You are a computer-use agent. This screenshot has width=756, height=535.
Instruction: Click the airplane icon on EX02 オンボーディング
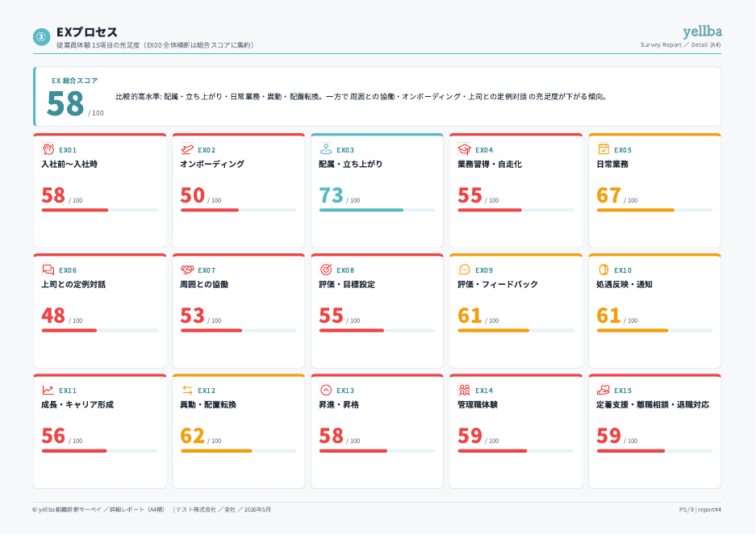pyautogui.click(x=187, y=149)
